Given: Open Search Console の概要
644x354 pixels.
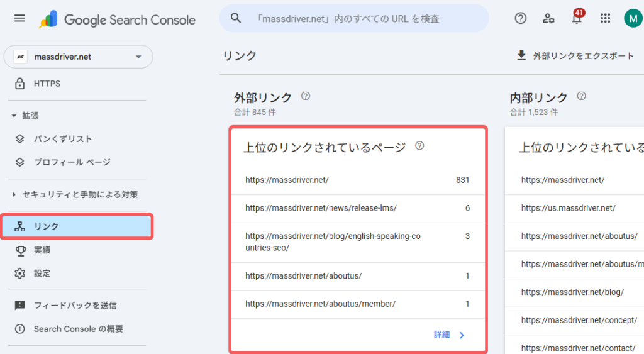Looking at the screenshot, I should [77, 329].
